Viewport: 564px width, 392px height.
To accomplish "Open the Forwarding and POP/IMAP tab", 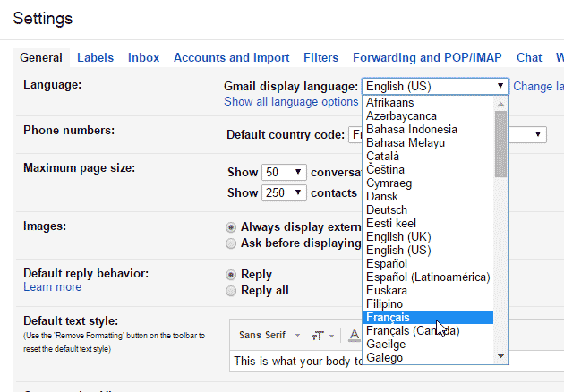I will [427, 57].
